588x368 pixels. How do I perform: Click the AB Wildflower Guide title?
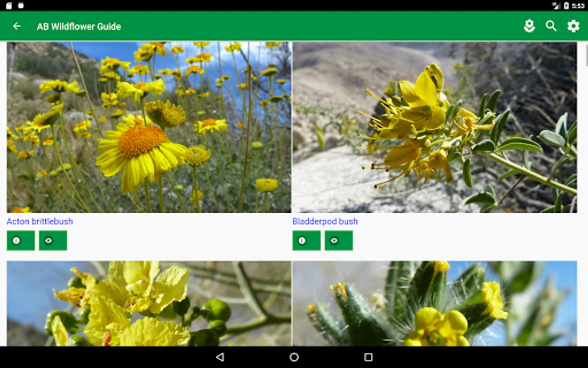point(79,27)
